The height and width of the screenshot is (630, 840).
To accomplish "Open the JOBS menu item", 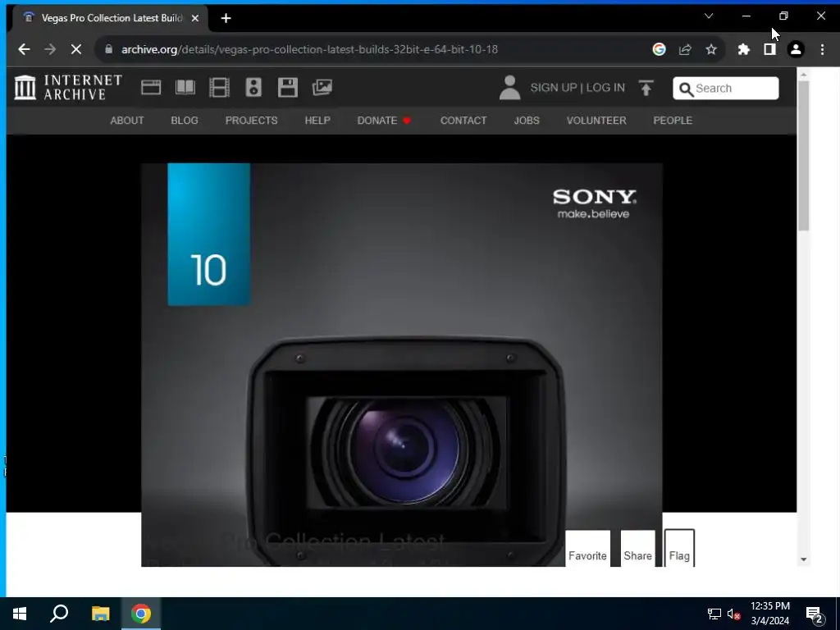I will coord(527,121).
